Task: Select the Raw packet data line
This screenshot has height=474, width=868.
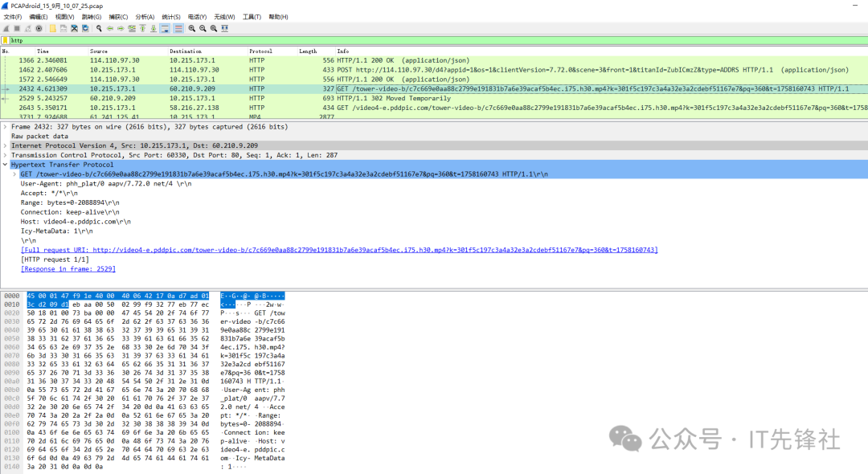Action: [40, 136]
